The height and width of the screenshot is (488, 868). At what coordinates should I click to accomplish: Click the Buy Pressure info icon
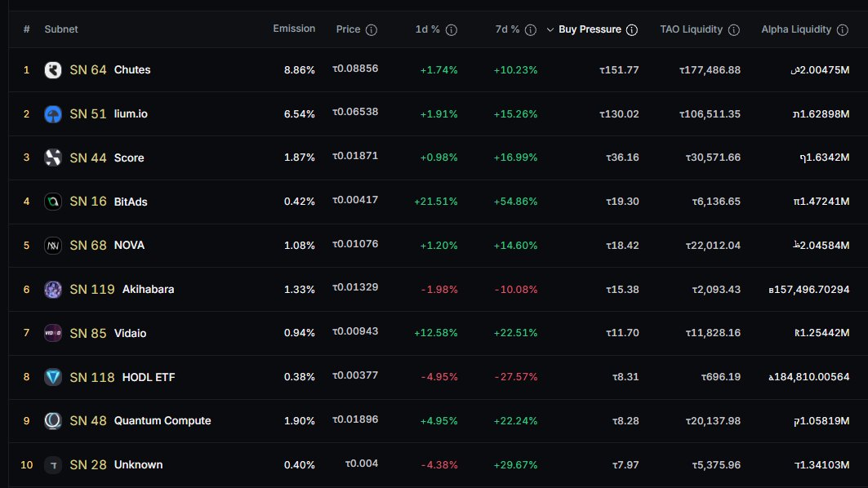point(632,29)
